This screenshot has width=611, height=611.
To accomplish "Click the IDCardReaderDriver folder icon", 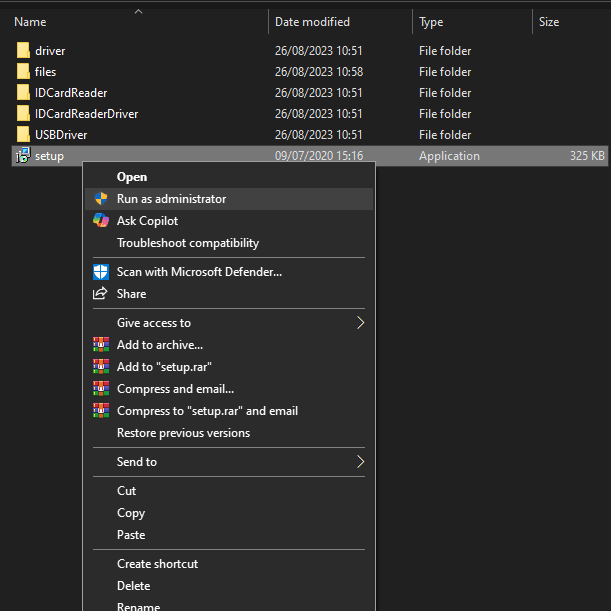I will coord(23,114).
